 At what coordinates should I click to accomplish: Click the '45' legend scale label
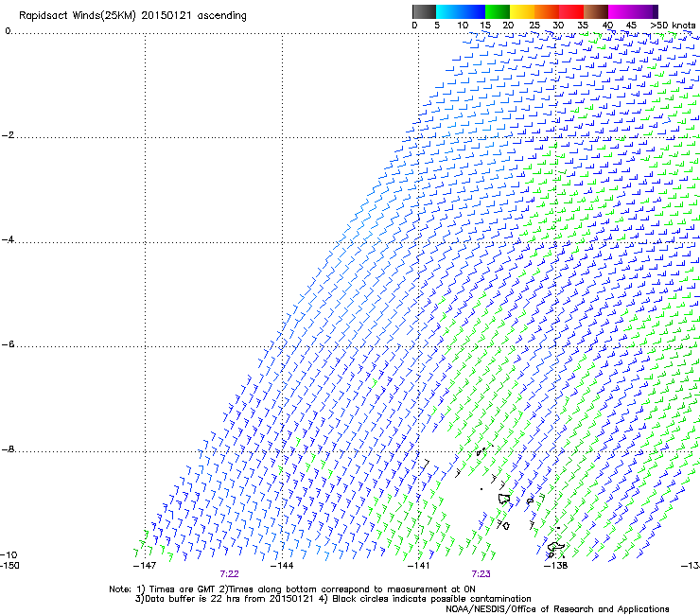631,26
